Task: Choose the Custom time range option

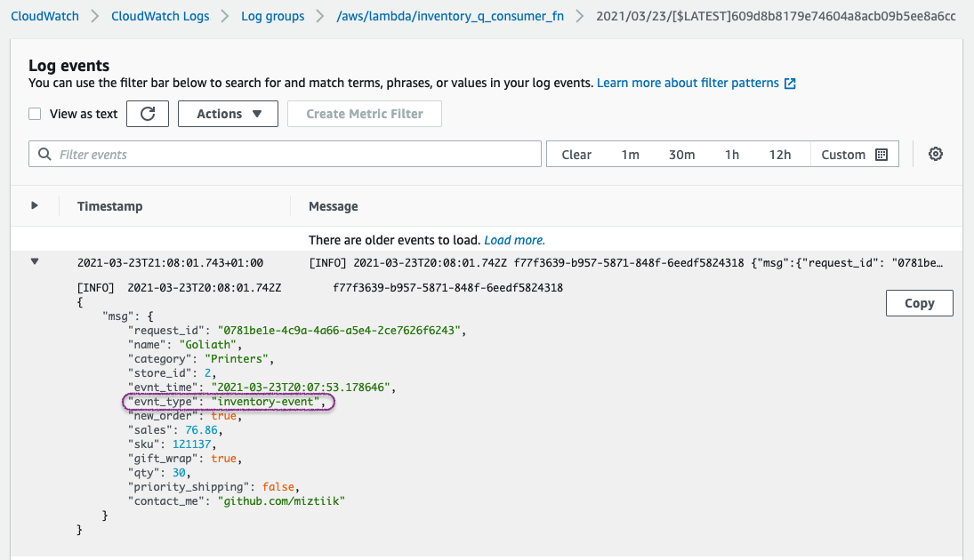Action: [x=854, y=155]
